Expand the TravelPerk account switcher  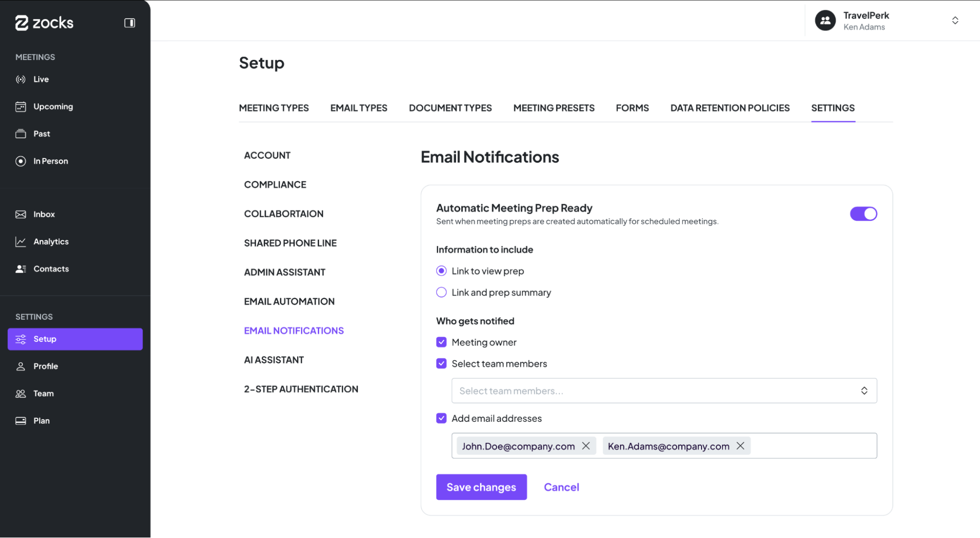pyautogui.click(x=955, y=21)
